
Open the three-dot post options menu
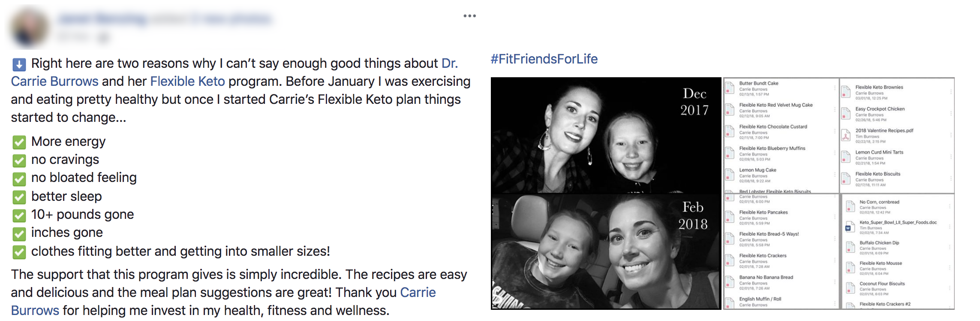[469, 16]
